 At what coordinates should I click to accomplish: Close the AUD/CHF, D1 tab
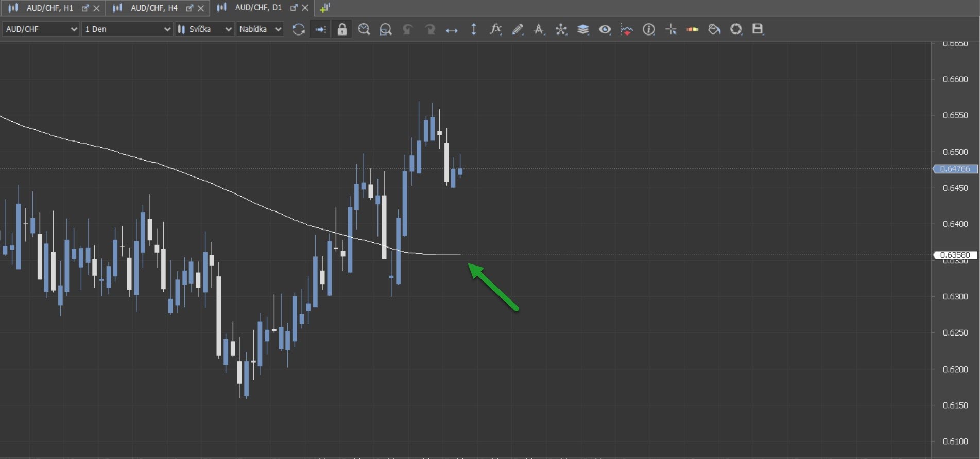coord(305,8)
